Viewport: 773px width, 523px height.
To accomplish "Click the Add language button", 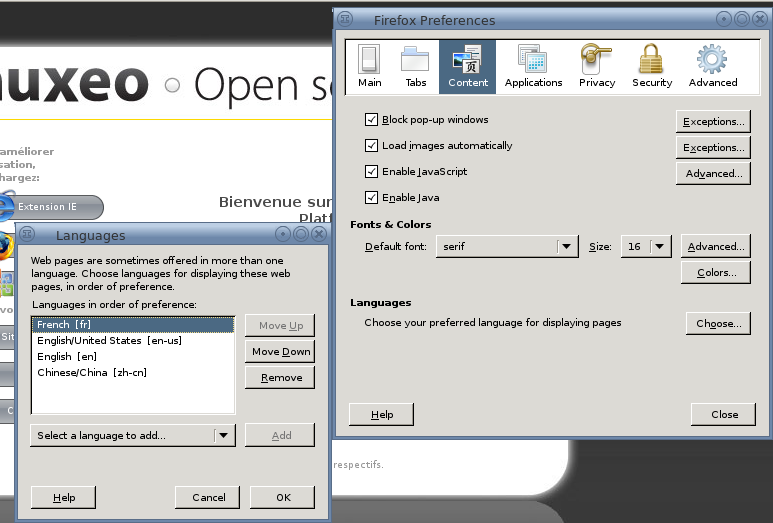I will 280,435.
